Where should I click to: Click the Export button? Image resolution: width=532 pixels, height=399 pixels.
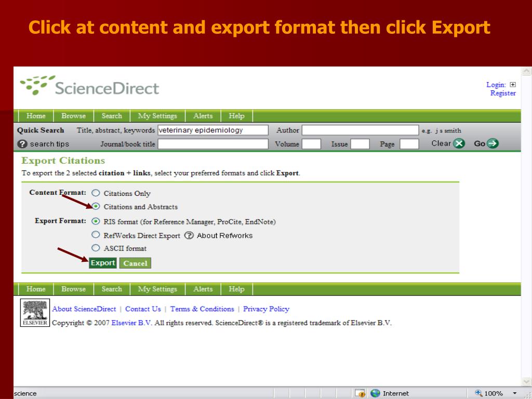(103, 263)
